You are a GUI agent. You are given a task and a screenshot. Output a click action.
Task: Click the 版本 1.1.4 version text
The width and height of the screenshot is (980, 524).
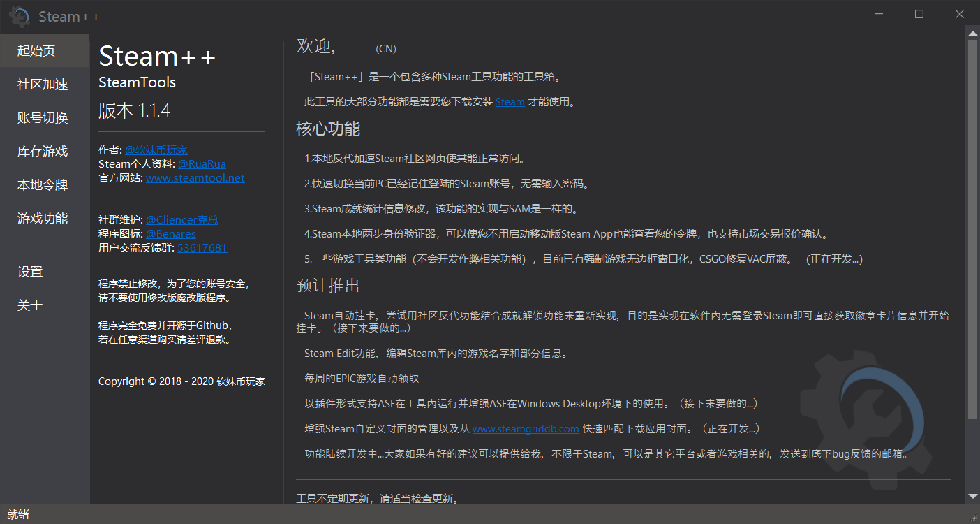[134, 110]
